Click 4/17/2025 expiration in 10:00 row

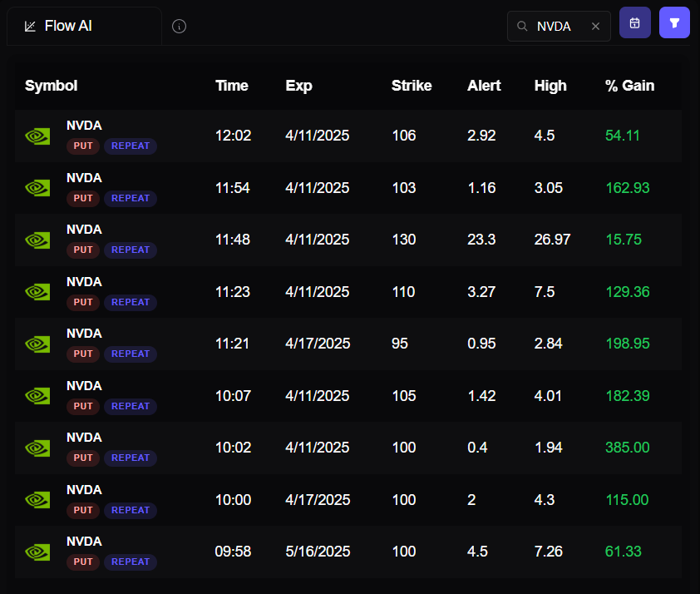[318, 500]
